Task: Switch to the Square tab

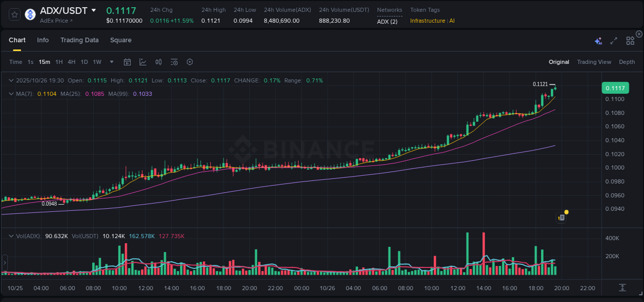Action: click(121, 40)
